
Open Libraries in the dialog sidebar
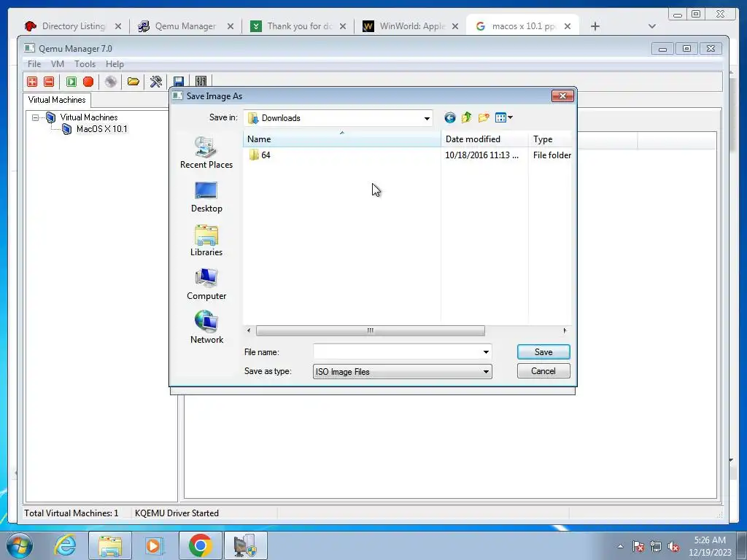click(206, 241)
